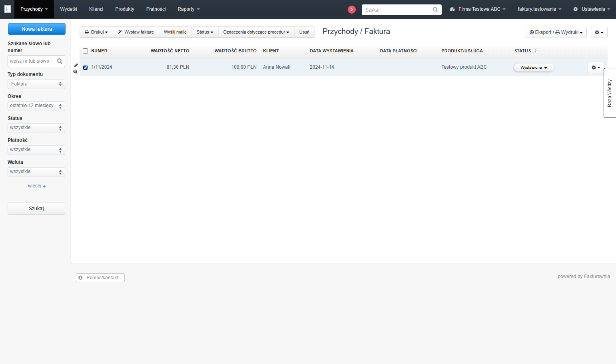Click the Fakturownia logo icon
The image size is (616, 364).
click(x=8, y=9)
